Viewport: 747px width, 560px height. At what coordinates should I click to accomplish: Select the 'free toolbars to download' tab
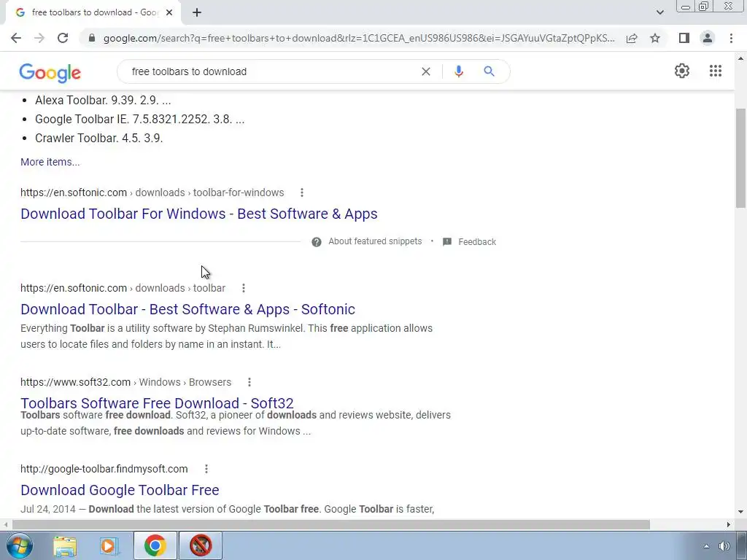click(93, 12)
